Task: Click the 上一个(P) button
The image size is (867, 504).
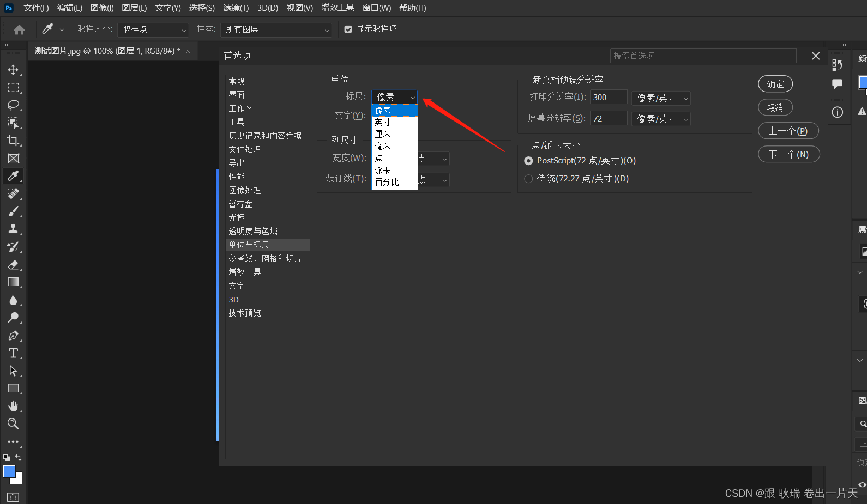Action: click(x=788, y=131)
